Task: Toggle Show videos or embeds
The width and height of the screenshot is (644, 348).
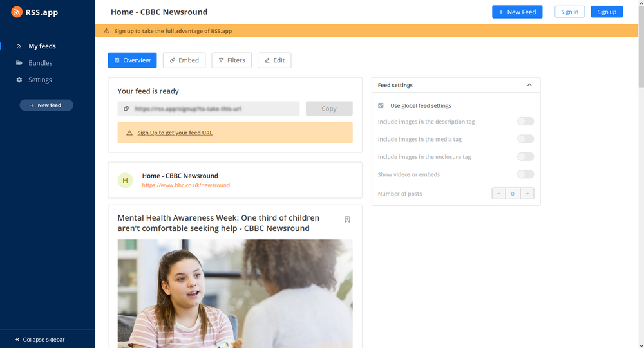Action: (526, 174)
